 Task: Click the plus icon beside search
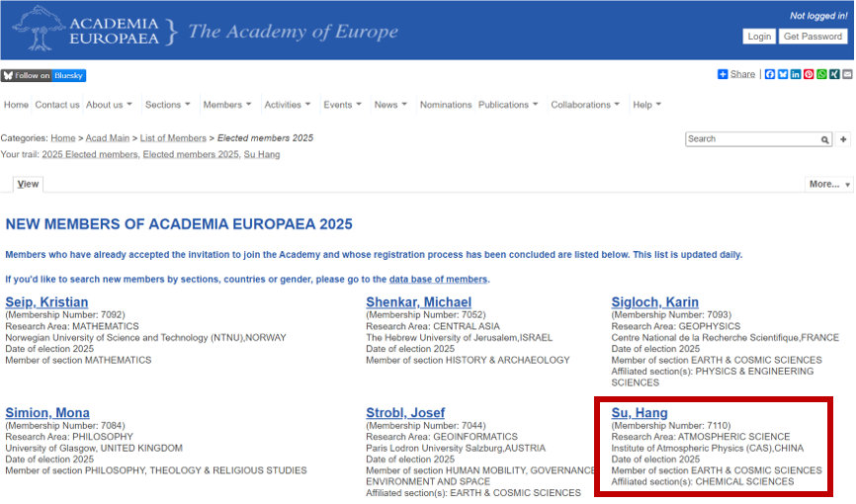tap(843, 139)
